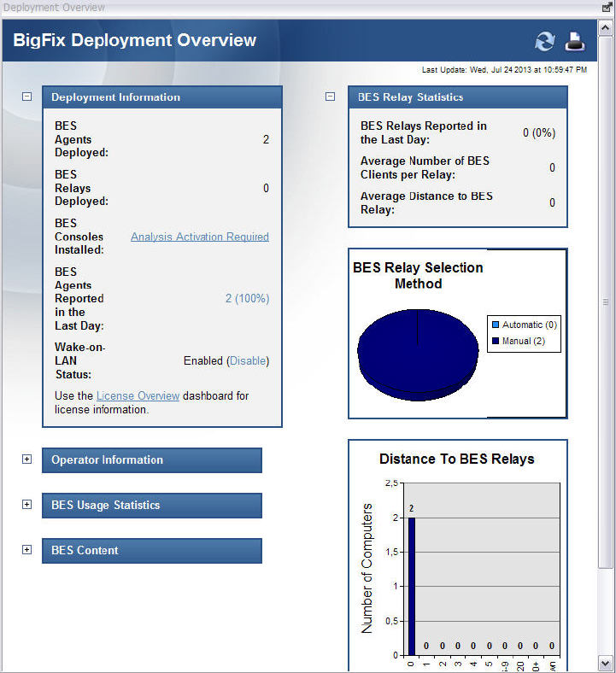Click the scrollbar down arrow
The height and width of the screenshot is (673, 616).
click(606, 663)
